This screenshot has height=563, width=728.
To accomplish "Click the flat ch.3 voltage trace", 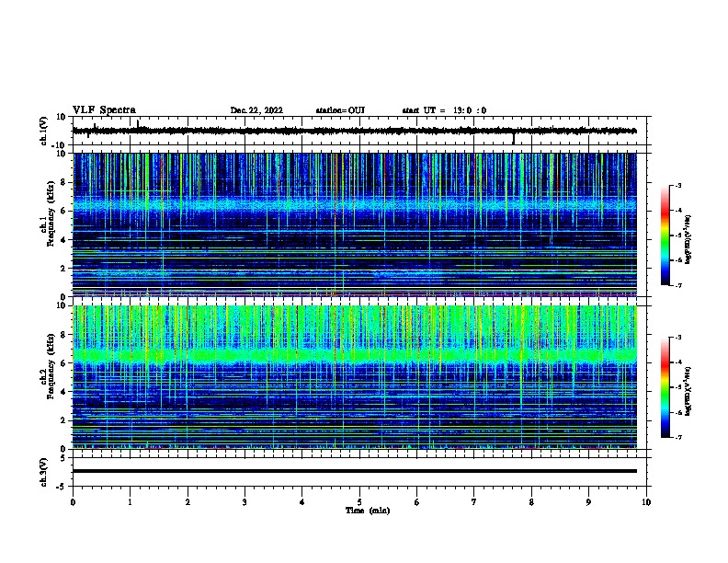I will point(354,471).
